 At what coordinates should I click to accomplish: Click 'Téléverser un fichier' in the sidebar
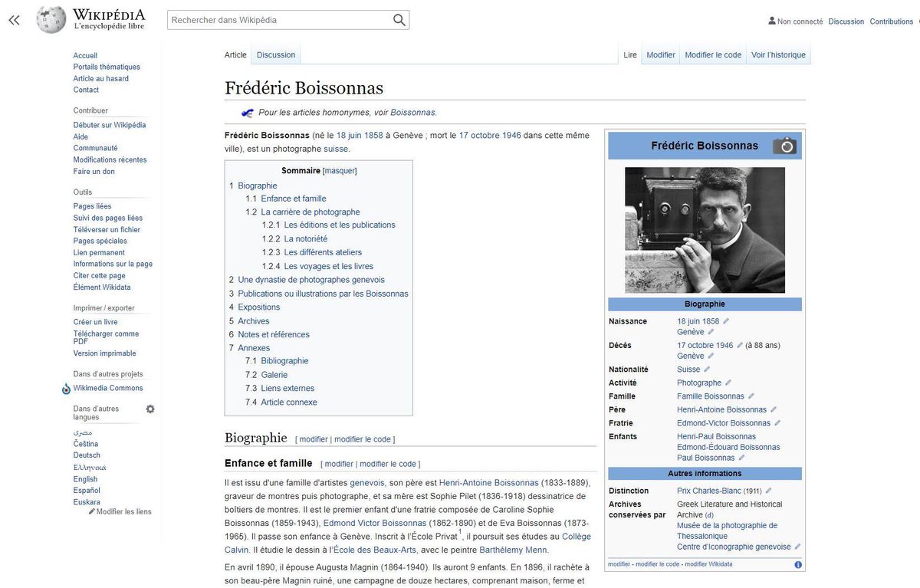pos(105,229)
